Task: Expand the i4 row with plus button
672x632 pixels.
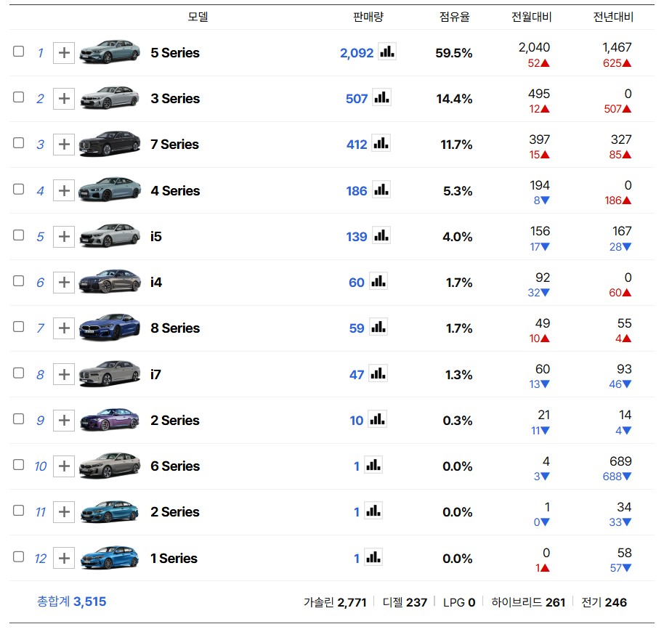Action: [64, 283]
